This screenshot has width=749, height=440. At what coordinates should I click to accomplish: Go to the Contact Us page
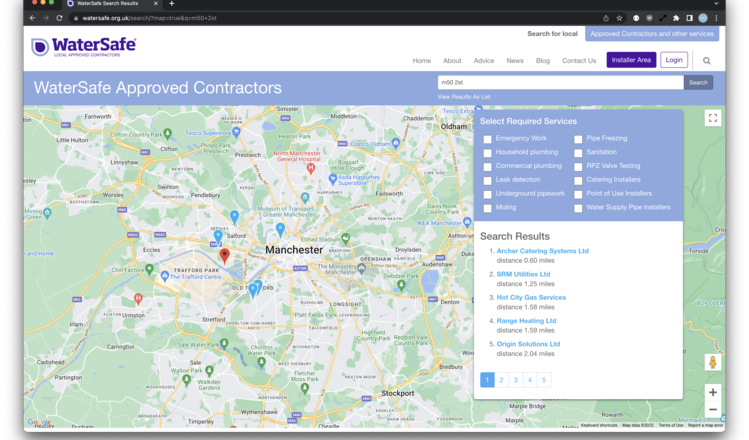[x=578, y=60]
